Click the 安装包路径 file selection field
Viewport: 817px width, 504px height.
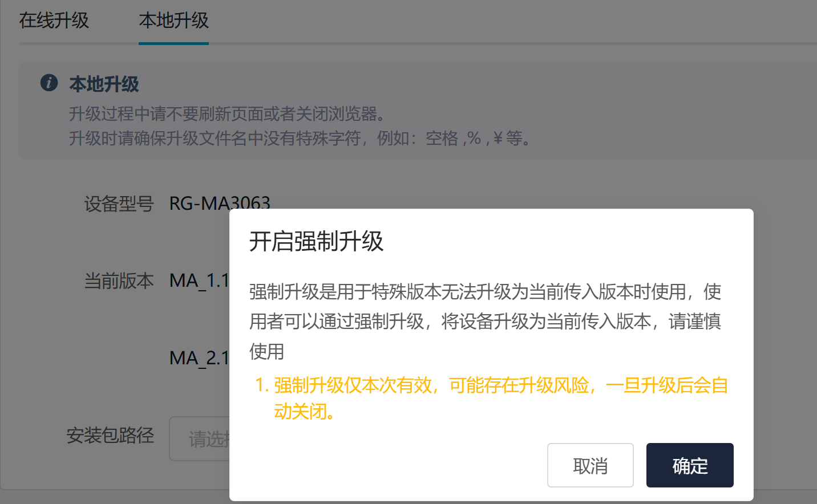pyautogui.click(x=199, y=438)
